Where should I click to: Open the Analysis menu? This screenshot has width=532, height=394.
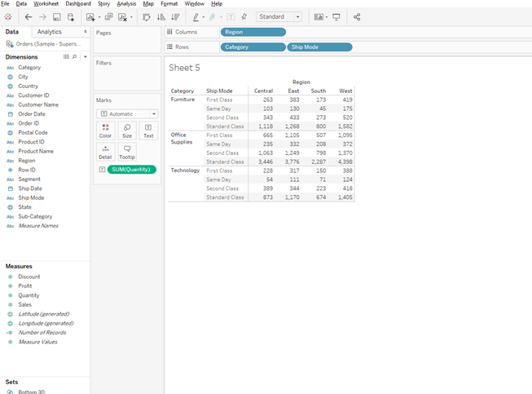click(x=126, y=4)
